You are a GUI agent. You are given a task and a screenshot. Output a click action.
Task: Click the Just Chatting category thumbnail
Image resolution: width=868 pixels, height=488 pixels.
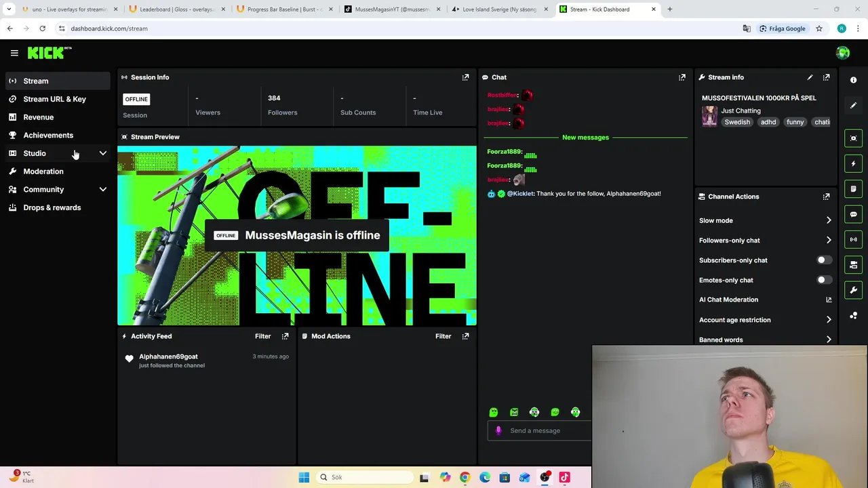709,117
